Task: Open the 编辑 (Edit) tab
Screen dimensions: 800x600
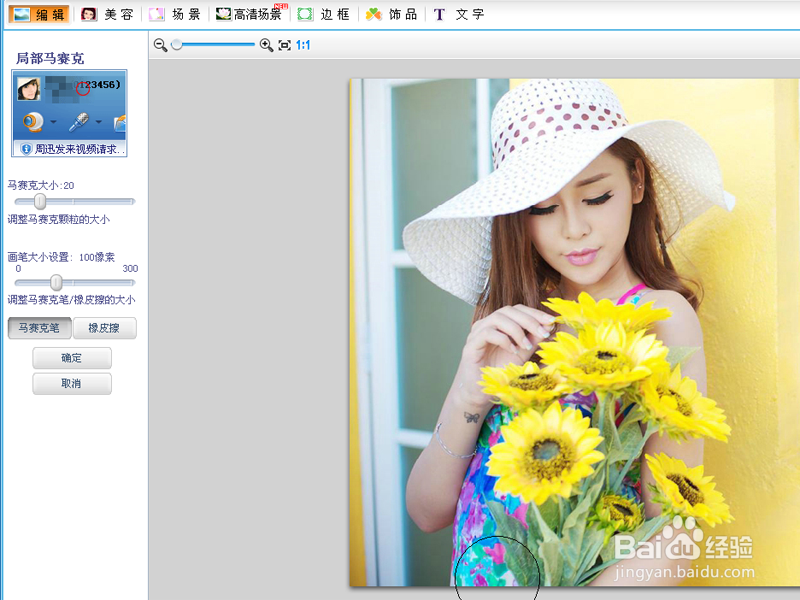Action: 39,14
